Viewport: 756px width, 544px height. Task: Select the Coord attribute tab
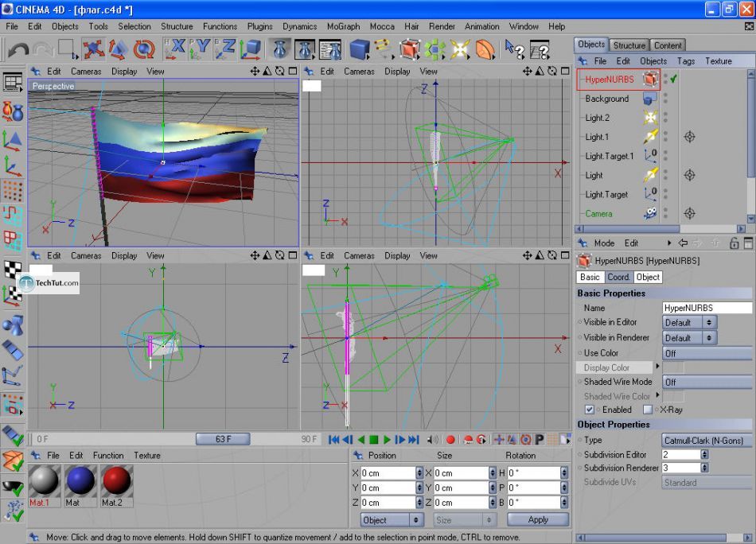(618, 277)
